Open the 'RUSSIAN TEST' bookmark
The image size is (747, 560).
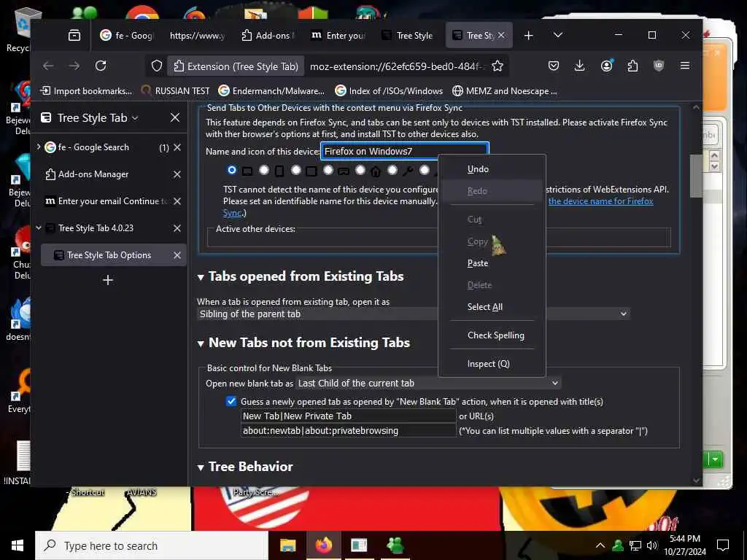tap(175, 91)
